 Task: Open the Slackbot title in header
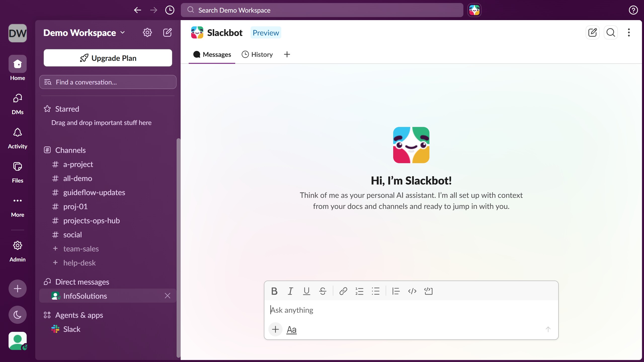click(225, 33)
